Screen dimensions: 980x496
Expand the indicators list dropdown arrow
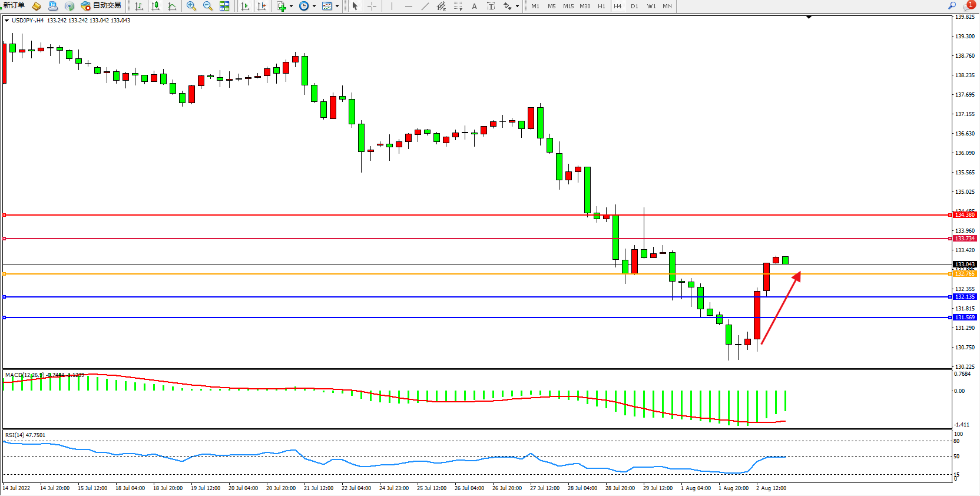pos(291,6)
